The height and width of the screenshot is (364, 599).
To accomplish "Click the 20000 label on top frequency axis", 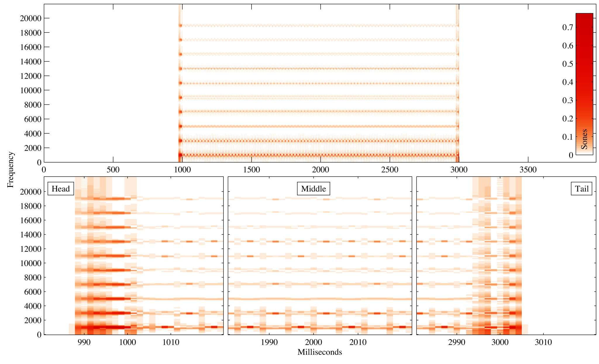I will pyautogui.click(x=30, y=18).
